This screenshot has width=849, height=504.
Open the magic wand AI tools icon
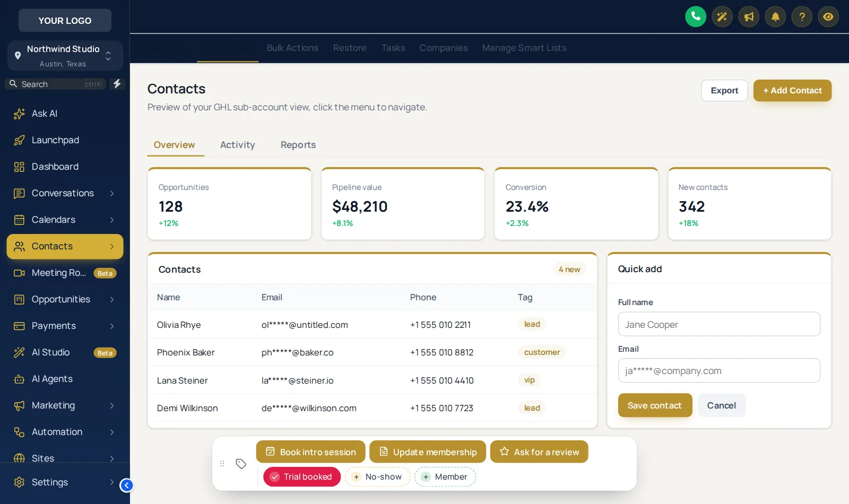click(722, 16)
